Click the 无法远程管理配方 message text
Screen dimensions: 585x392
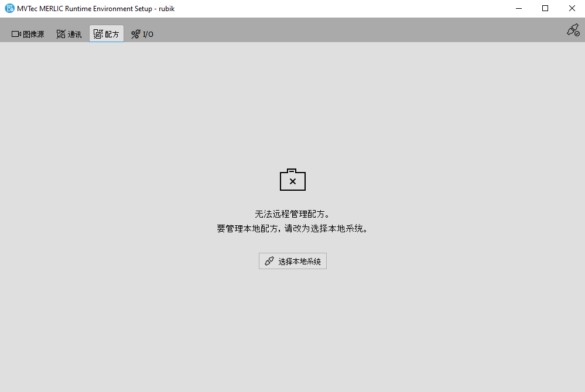point(292,214)
